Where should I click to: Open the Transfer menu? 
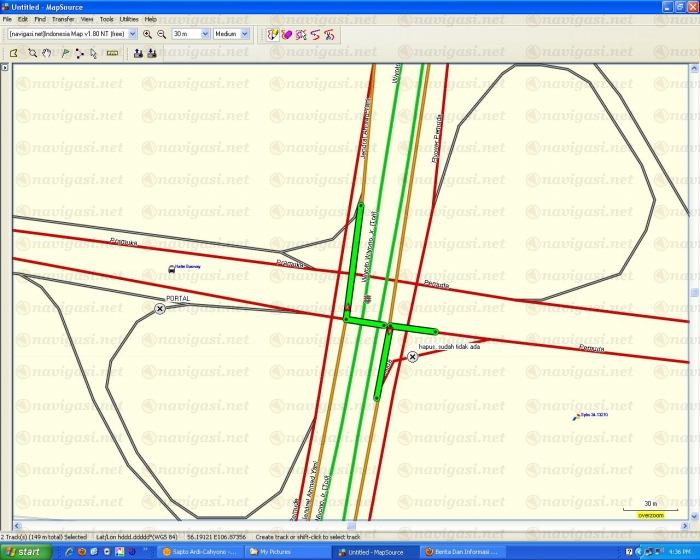[63, 19]
